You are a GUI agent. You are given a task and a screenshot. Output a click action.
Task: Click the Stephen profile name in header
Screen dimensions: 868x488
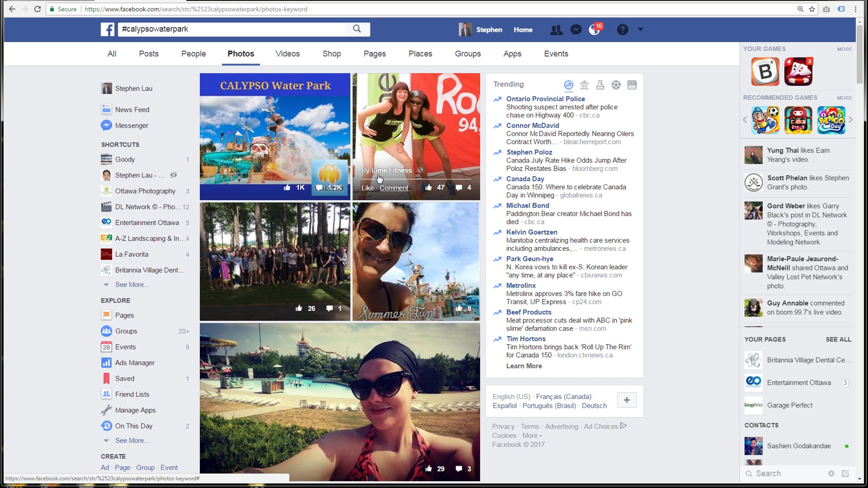pos(489,30)
